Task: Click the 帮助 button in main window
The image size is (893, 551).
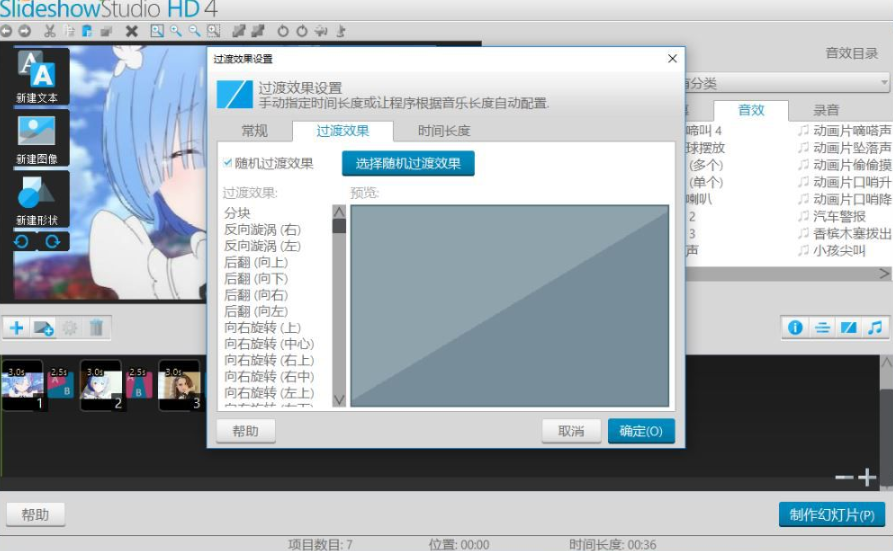Action: 35,515
